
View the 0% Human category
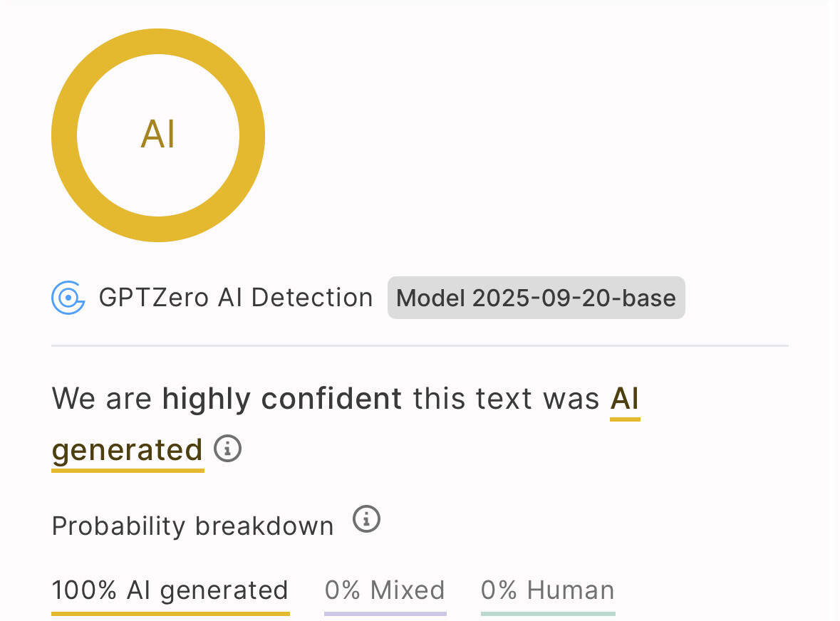coord(546,590)
